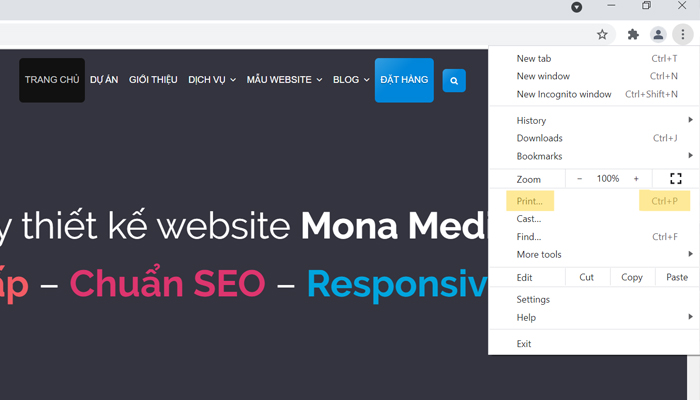Click the fullscreen icon in Zoom row
Screen dimensions: 700x400
[676, 179]
